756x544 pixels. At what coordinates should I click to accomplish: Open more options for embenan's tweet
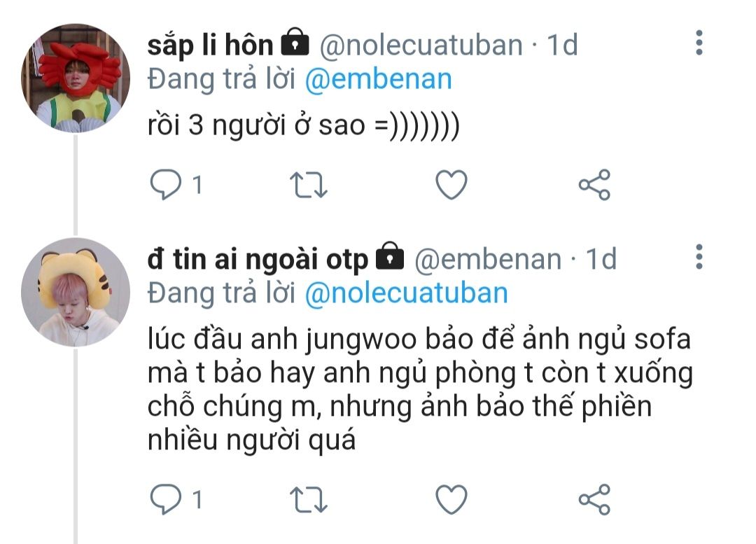tap(698, 257)
